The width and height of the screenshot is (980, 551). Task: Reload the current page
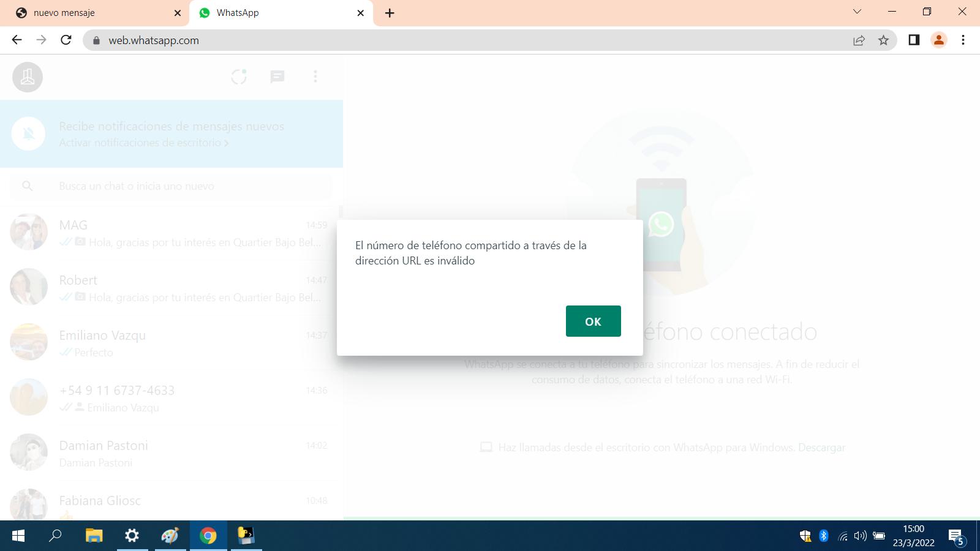[66, 40]
